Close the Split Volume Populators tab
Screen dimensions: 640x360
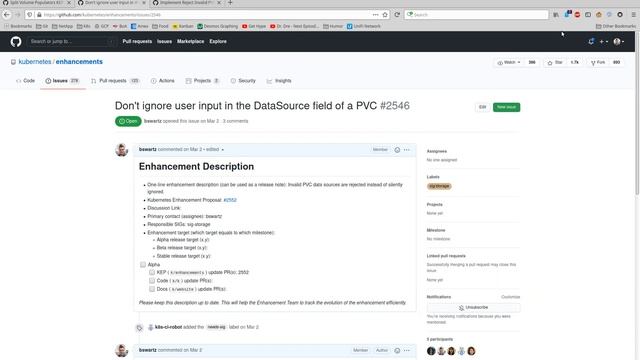(x=69, y=3)
